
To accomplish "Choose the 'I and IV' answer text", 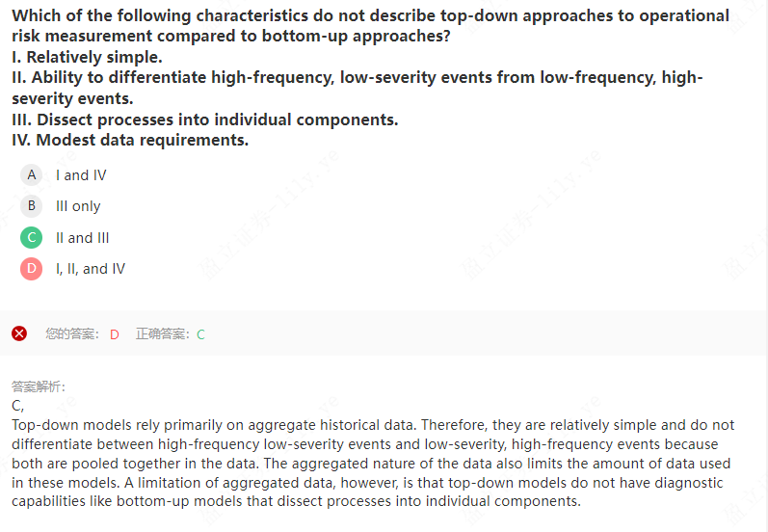I will (81, 175).
